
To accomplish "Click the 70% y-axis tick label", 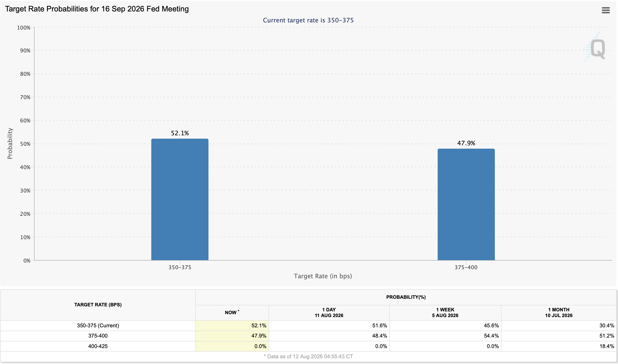I will tap(25, 97).
